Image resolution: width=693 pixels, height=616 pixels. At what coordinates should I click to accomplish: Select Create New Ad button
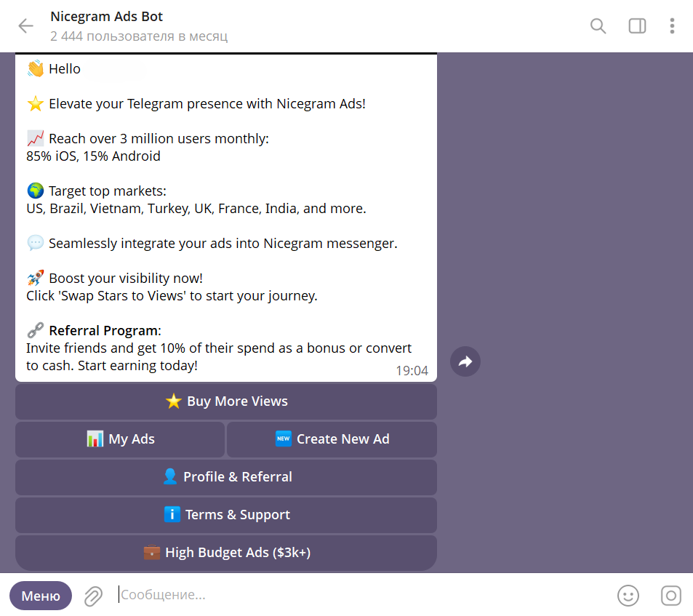click(x=332, y=439)
